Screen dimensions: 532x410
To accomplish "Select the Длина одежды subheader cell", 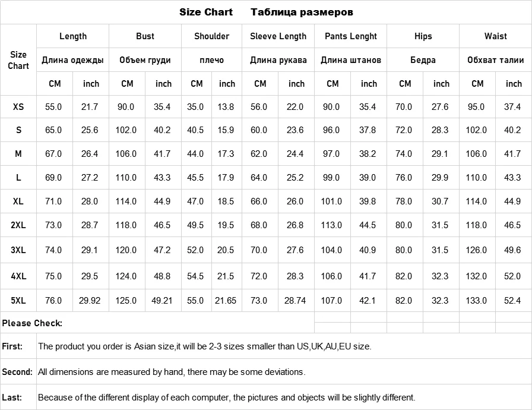I will [73, 60].
